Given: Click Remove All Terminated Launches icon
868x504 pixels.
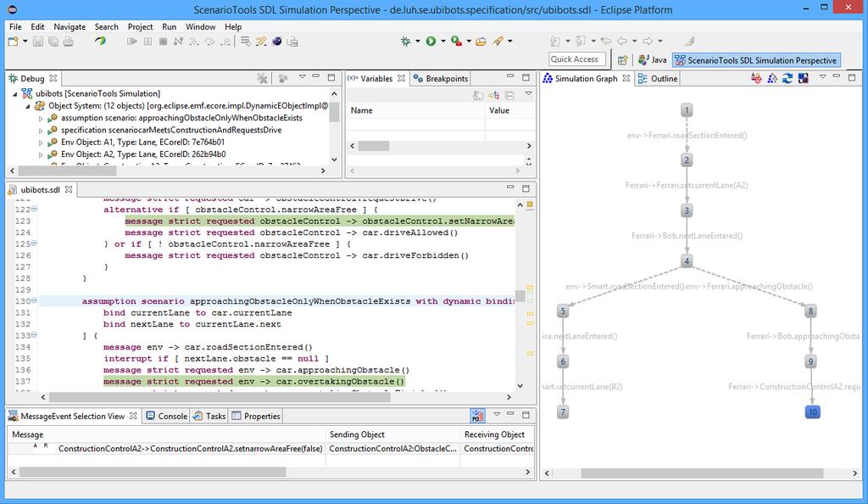Looking at the screenshot, I should tap(263, 79).
